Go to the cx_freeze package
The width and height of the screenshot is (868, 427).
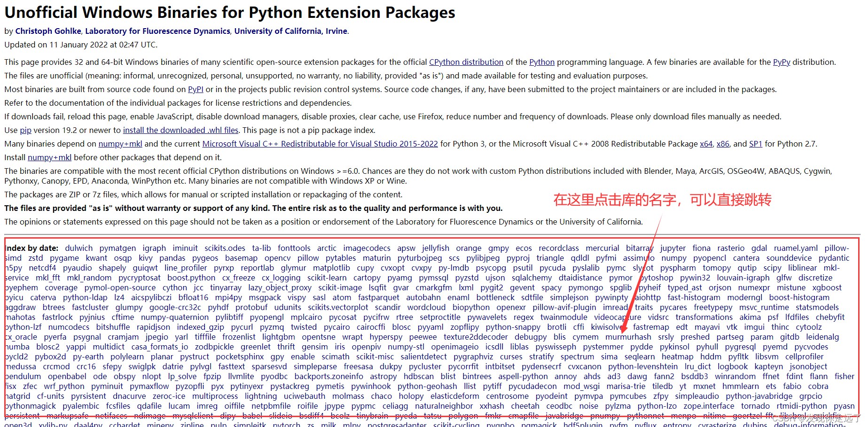click(239, 278)
